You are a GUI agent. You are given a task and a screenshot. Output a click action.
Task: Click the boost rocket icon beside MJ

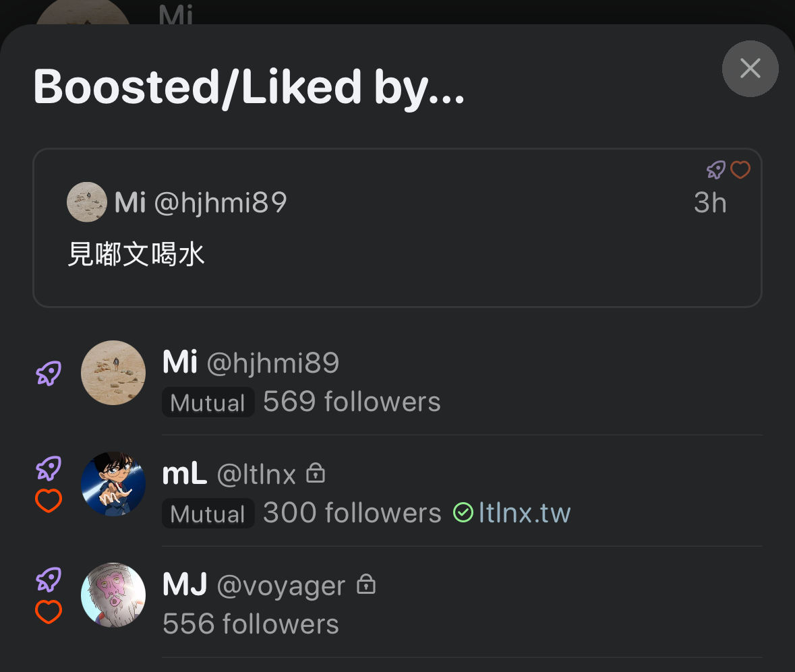(x=49, y=579)
